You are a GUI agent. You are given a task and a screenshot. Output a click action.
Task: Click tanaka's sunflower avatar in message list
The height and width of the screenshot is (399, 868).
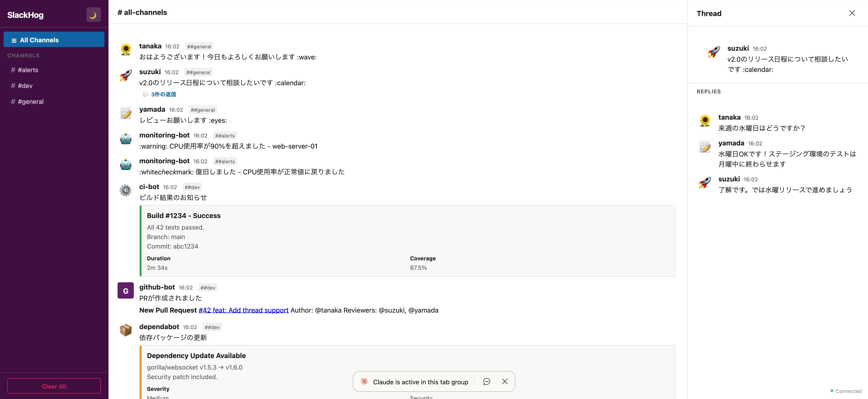coord(126,50)
